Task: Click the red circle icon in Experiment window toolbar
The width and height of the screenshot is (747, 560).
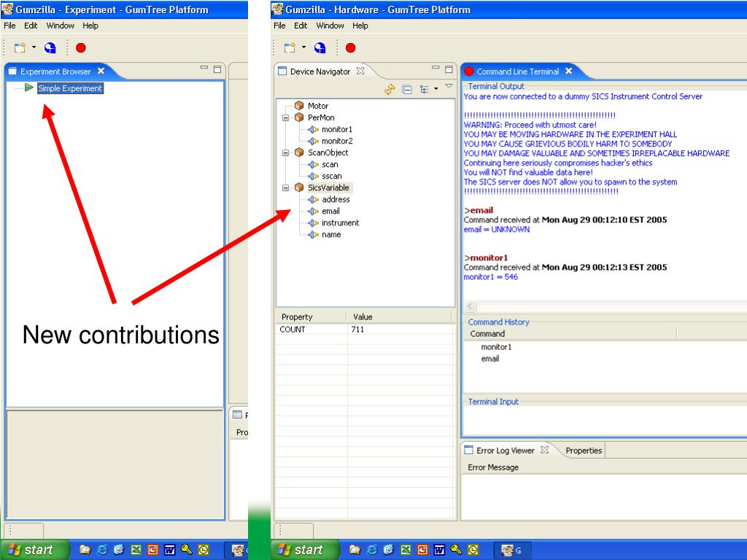Action: click(x=80, y=47)
